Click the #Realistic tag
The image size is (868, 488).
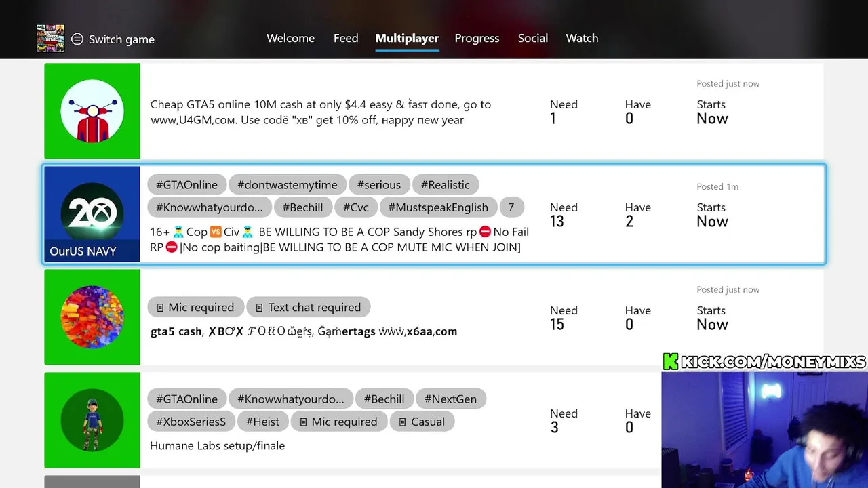point(446,185)
